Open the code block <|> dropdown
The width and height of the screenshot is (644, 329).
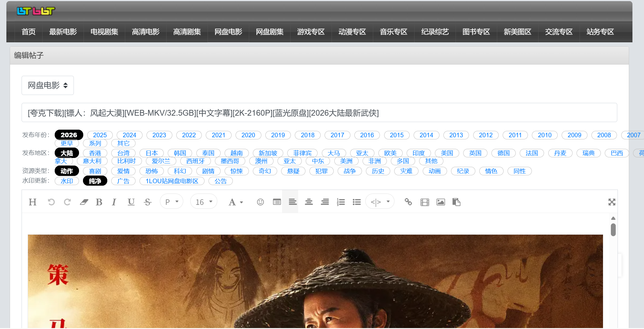380,201
